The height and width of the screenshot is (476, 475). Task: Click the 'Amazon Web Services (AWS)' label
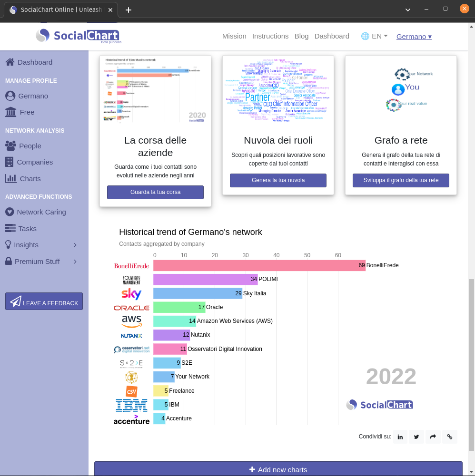tap(235, 321)
